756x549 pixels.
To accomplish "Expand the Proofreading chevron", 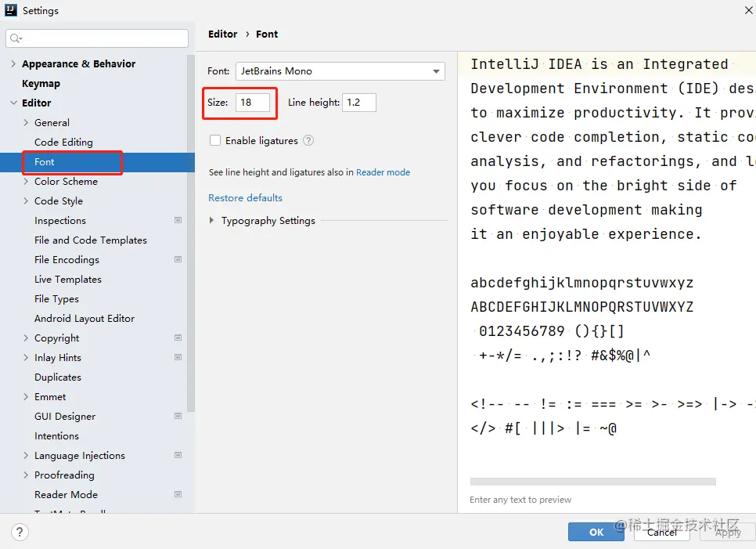I will click(26, 475).
